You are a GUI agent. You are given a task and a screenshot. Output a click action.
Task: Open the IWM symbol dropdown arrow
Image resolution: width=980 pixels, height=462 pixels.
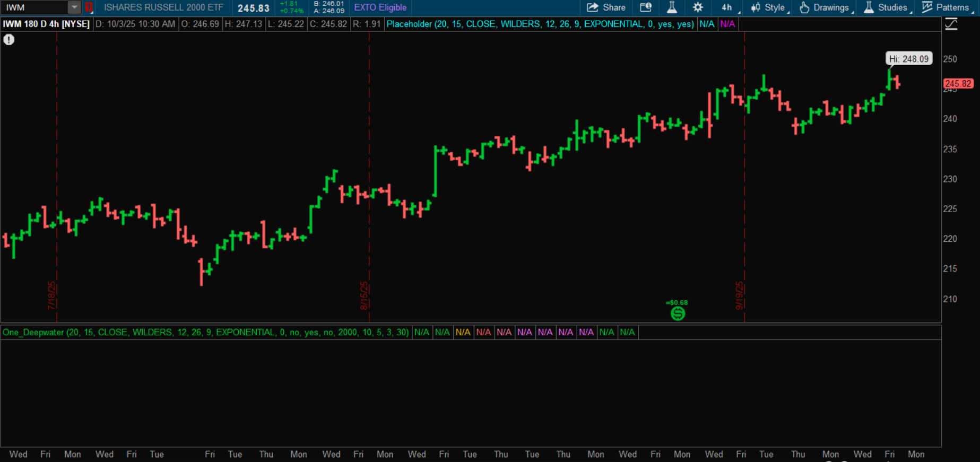click(74, 7)
